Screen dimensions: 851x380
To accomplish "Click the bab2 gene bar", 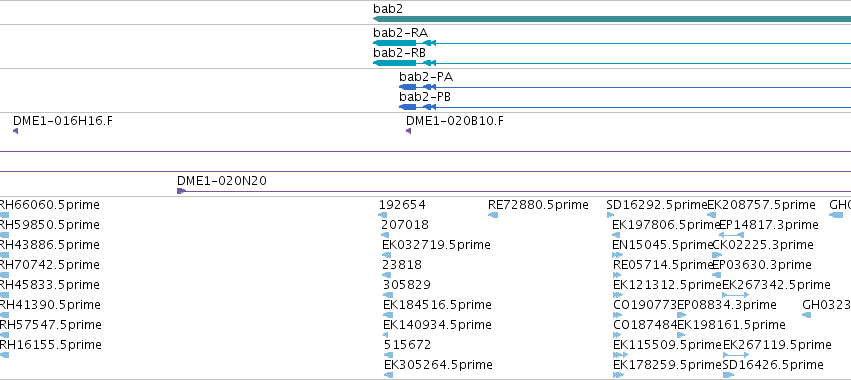I will (x=612, y=20).
